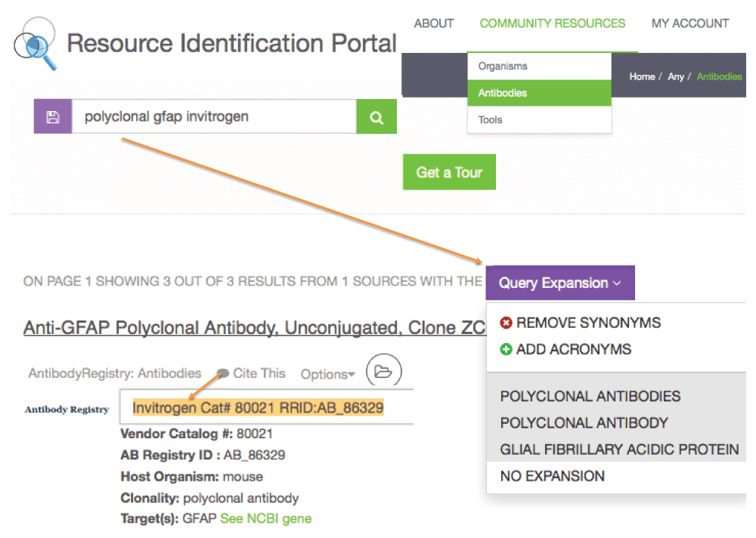Screen dimensions: 756x538
Task: Click the search field with polyclonal gfap invitrogen
Action: (214, 116)
